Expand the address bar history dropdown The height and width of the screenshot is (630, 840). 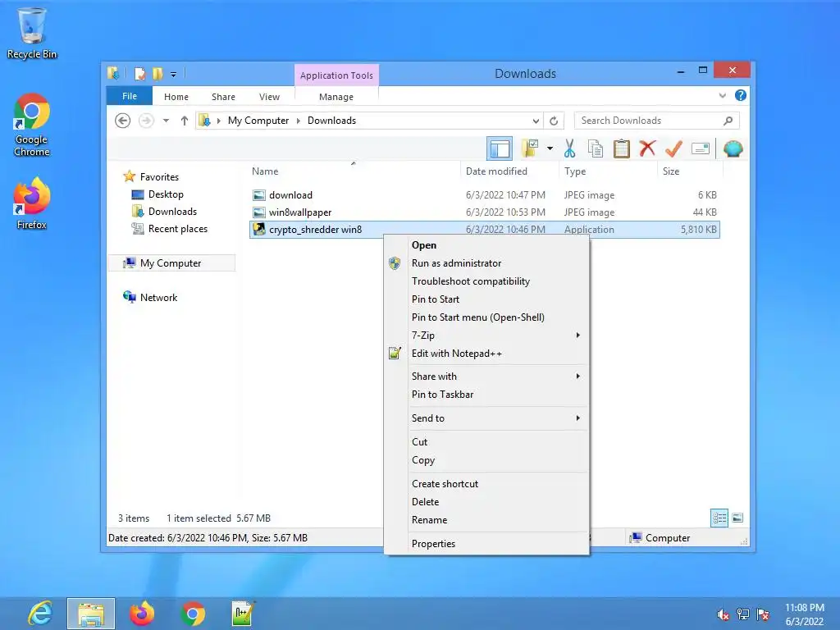point(536,121)
